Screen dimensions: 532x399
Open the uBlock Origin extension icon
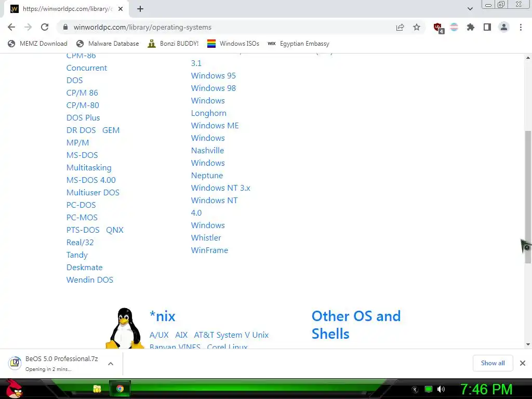pos(438,28)
